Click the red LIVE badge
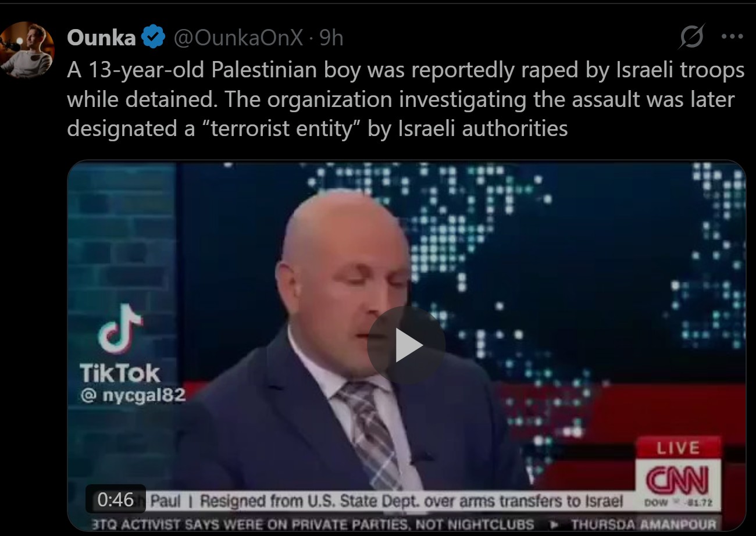Image resolution: width=756 pixels, height=536 pixels. (678, 448)
